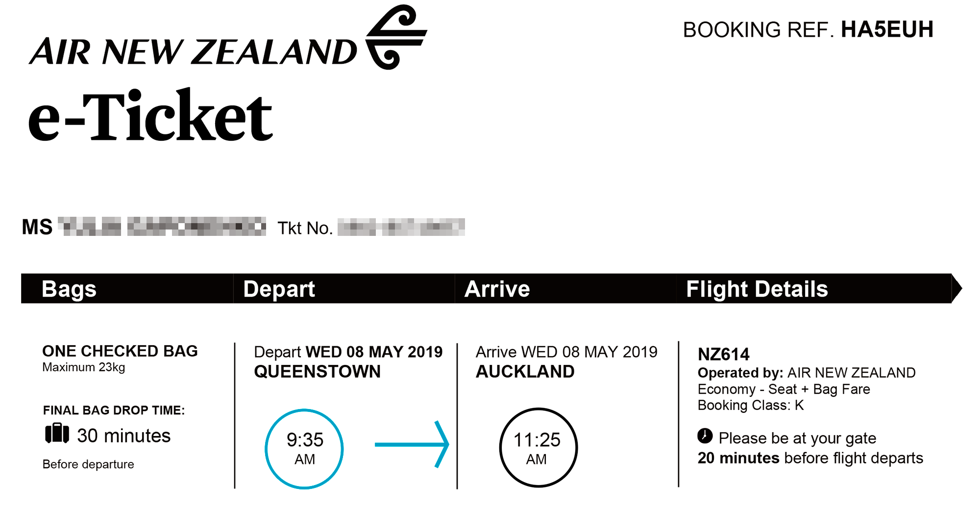Click the AIR NEW ZEALAND wordmark text
Image resolution: width=980 pixels, height=512 pixels.
(x=194, y=52)
